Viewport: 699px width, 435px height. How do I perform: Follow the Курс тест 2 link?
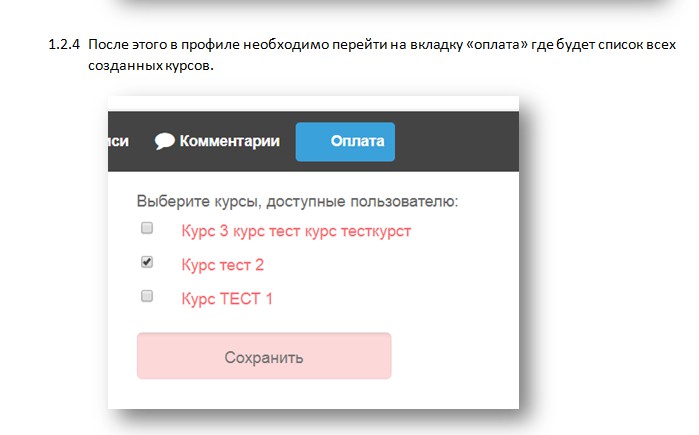[x=222, y=265]
